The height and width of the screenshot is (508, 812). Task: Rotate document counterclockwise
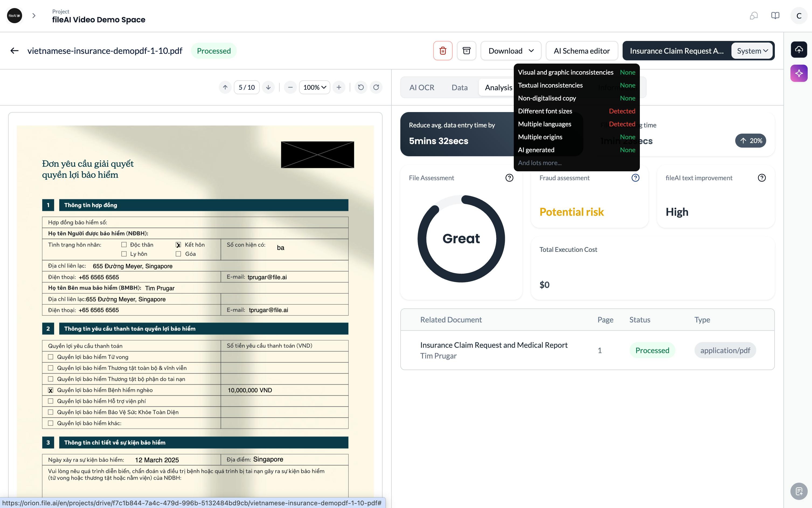tap(361, 87)
